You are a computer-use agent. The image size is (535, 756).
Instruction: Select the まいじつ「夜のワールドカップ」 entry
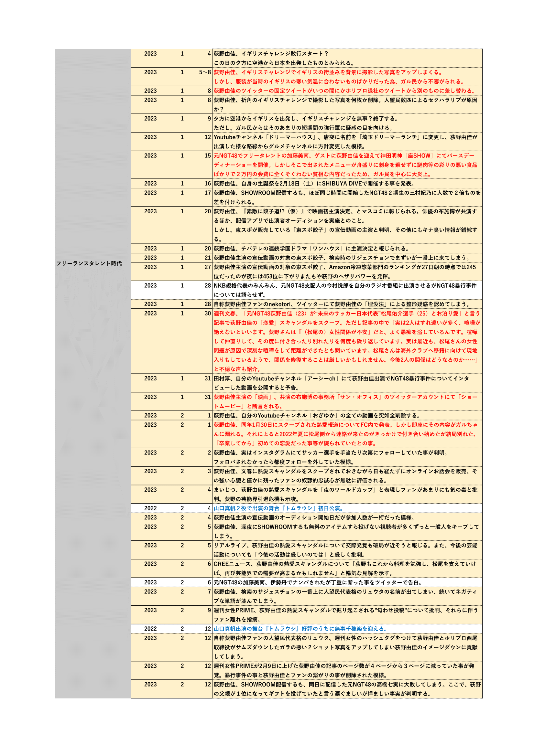point(347,494)
